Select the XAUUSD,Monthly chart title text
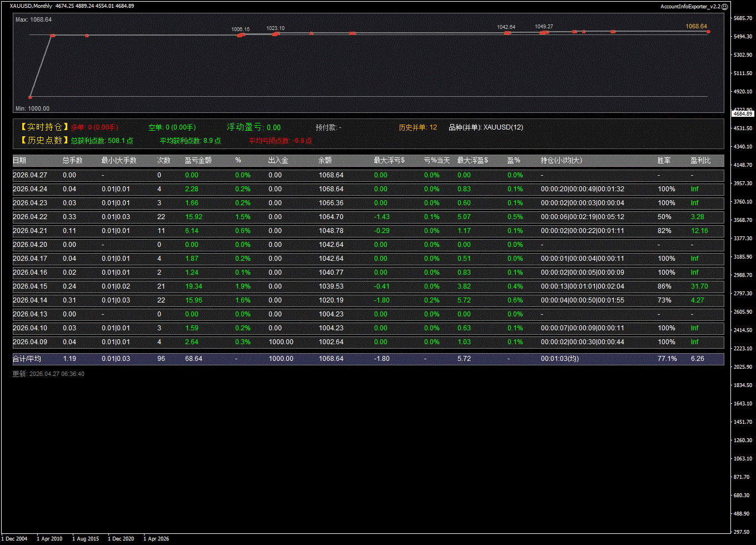The image size is (756, 545). pos(31,6)
